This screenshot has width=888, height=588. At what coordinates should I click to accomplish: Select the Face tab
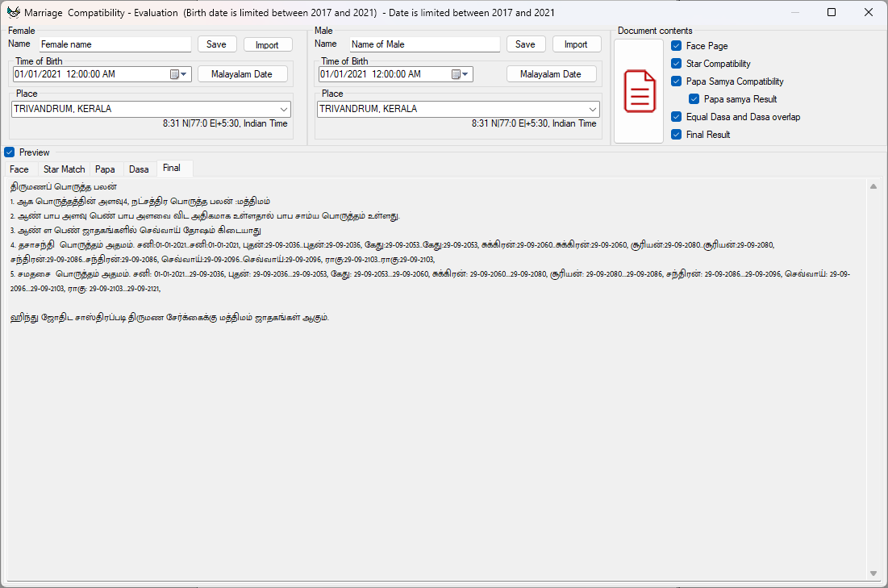pyautogui.click(x=19, y=169)
